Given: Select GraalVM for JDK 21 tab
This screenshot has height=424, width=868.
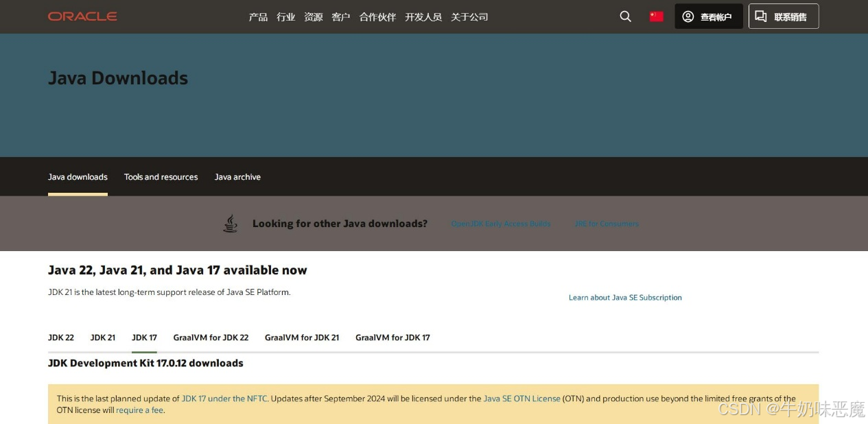Looking at the screenshot, I should point(302,338).
